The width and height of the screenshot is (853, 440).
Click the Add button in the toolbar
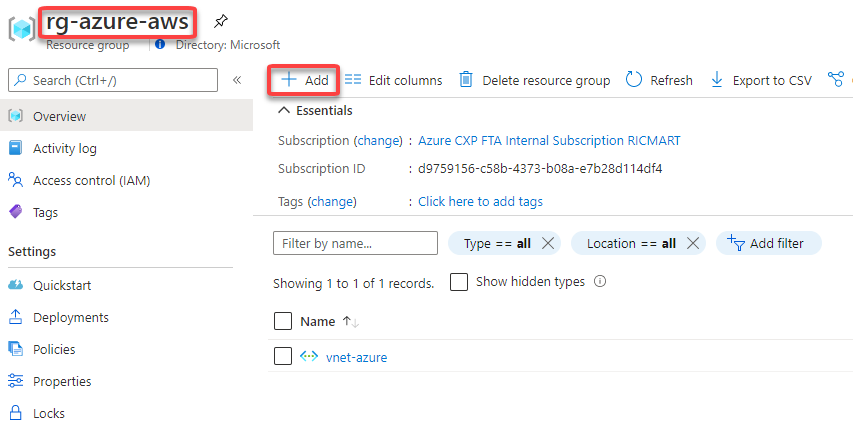click(x=304, y=80)
